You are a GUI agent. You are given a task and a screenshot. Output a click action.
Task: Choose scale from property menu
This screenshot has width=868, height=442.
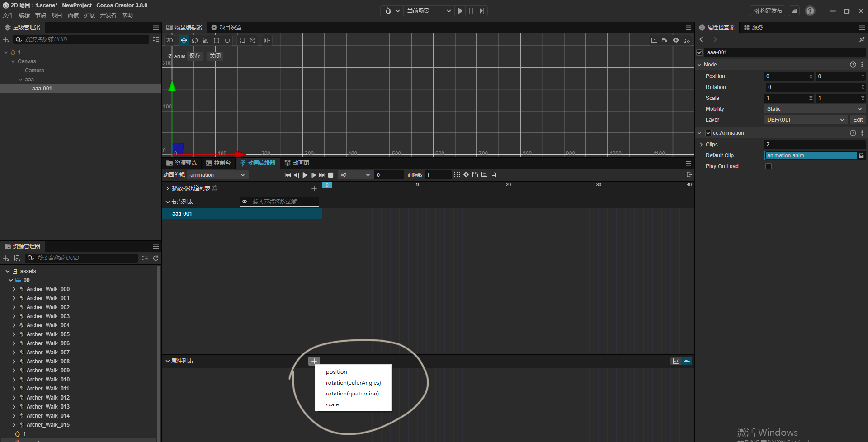(353, 404)
